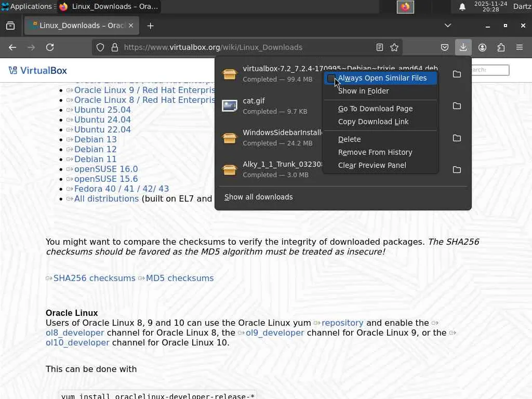Click the forward navigation arrow
Viewport: 532px width, 399px height.
coord(31,47)
